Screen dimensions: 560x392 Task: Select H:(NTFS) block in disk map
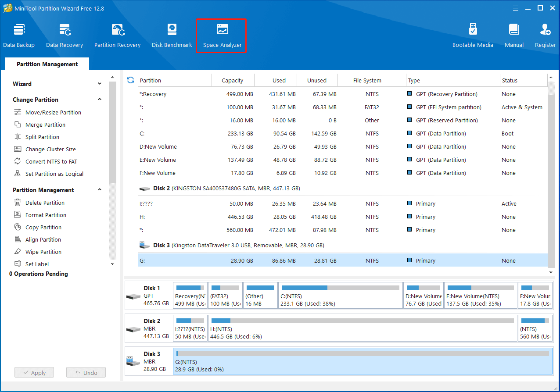pos(363,328)
